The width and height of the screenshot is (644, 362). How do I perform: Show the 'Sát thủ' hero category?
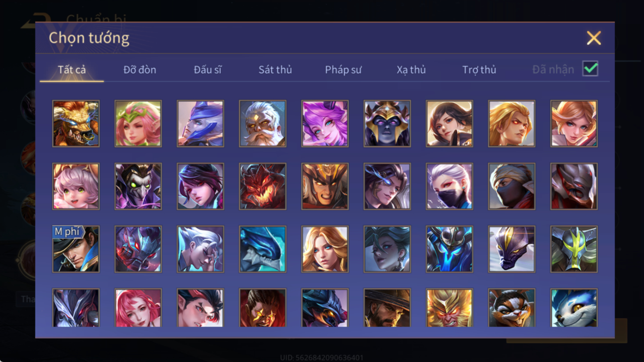275,70
